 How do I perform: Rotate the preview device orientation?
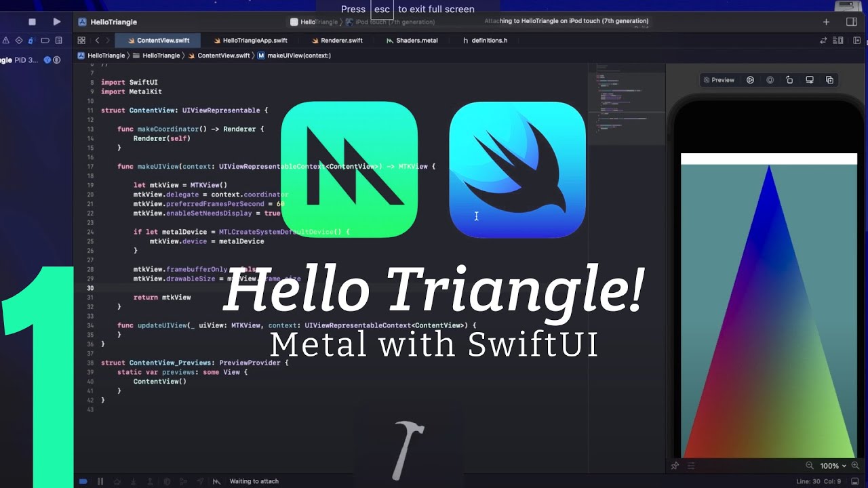tap(789, 80)
